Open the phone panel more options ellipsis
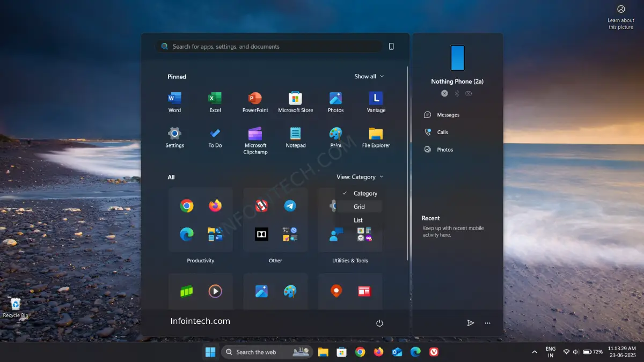This screenshot has width=644, height=362. (x=487, y=323)
